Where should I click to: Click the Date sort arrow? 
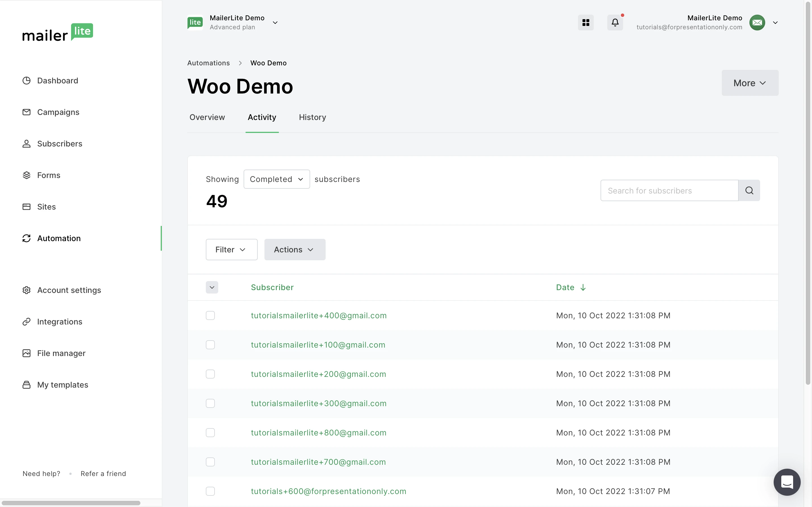[583, 287]
